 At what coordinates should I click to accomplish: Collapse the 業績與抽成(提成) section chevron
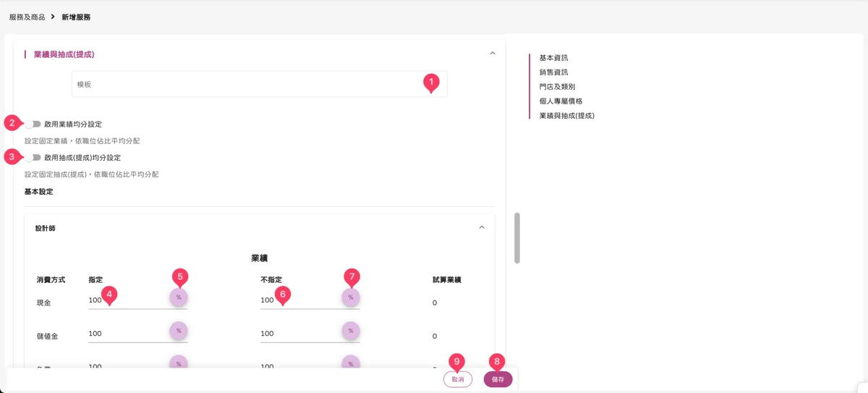point(493,54)
